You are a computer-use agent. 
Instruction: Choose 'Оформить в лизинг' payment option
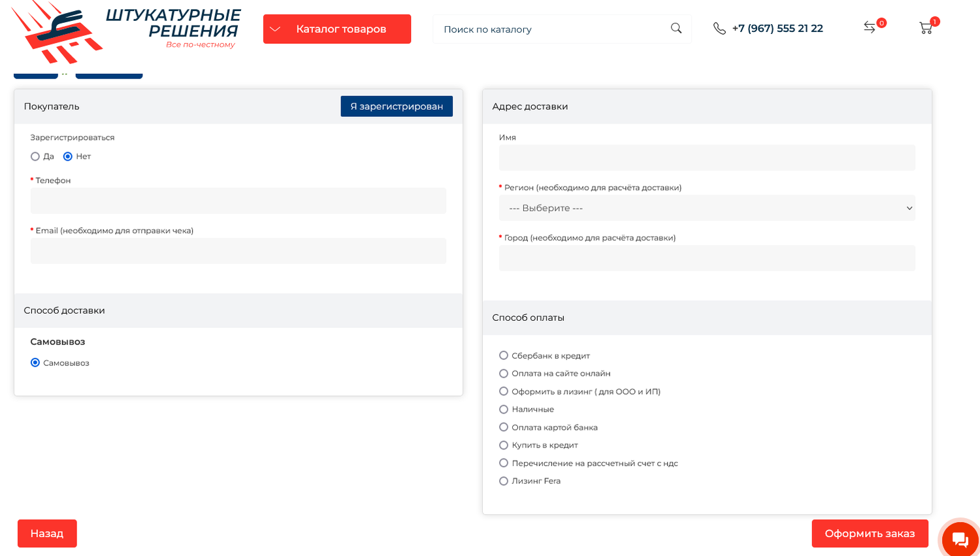click(x=504, y=391)
